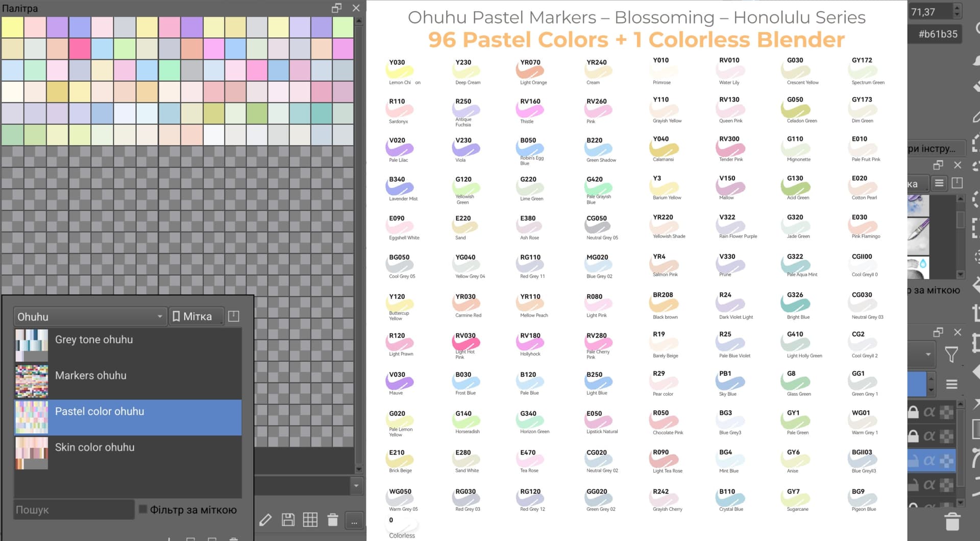The image size is (980, 541).
Task: Click the storage resources icon beside Мітка
Action: (234, 316)
